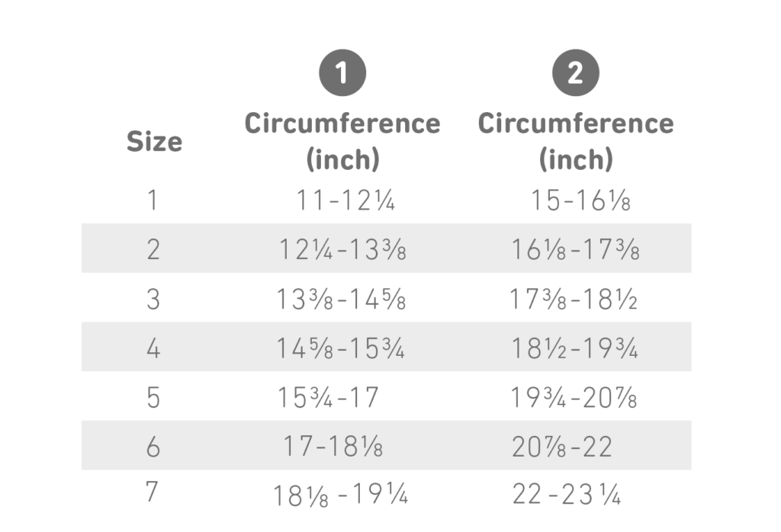Click the first Circumference (inch) header
Image resolution: width=781 pixels, height=532 pixels.
[342, 141]
